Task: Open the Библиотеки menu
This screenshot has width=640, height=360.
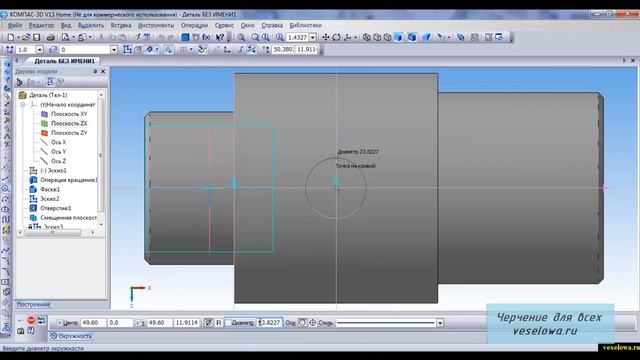Action: (305, 25)
